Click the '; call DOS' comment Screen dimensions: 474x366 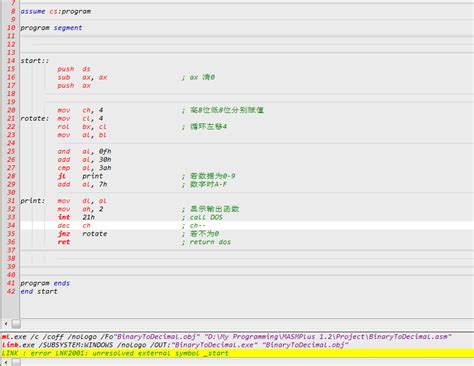(202, 217)
